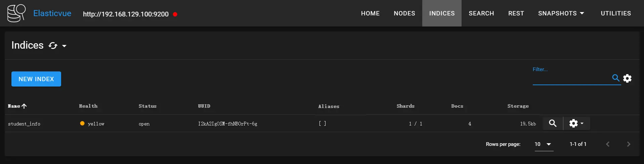Screen dimensions: 644x164
Task: Change rows per page dropdown
Action: tap(543, 144)
